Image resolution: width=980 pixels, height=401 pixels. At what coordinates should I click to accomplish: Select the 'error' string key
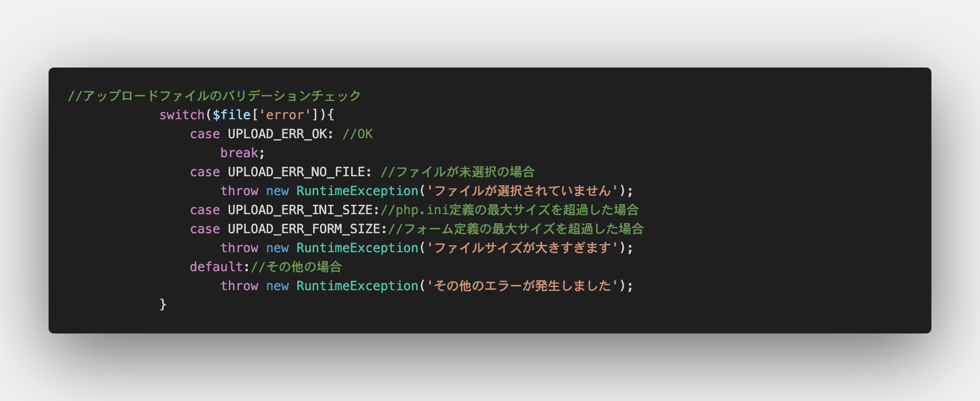[285, 115]
